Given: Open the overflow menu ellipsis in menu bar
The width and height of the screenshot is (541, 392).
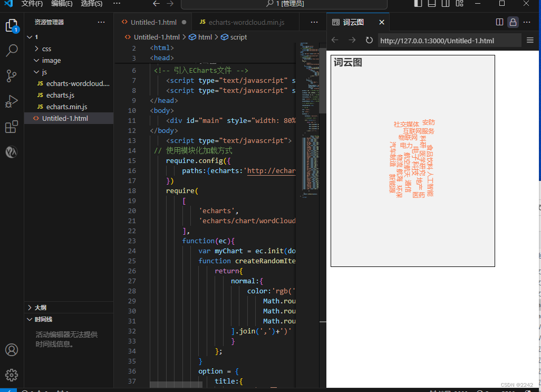Looking at the screenshot, I should pos(117,4).
